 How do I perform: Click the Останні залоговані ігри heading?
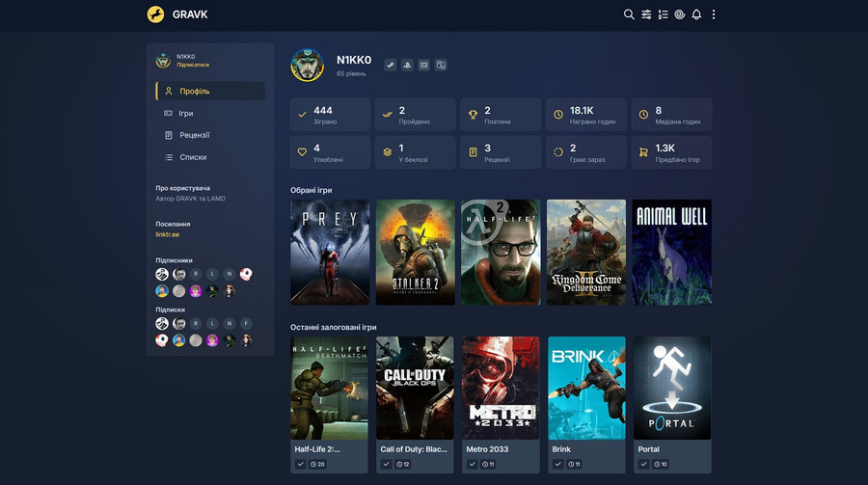(x=334, y=327)
